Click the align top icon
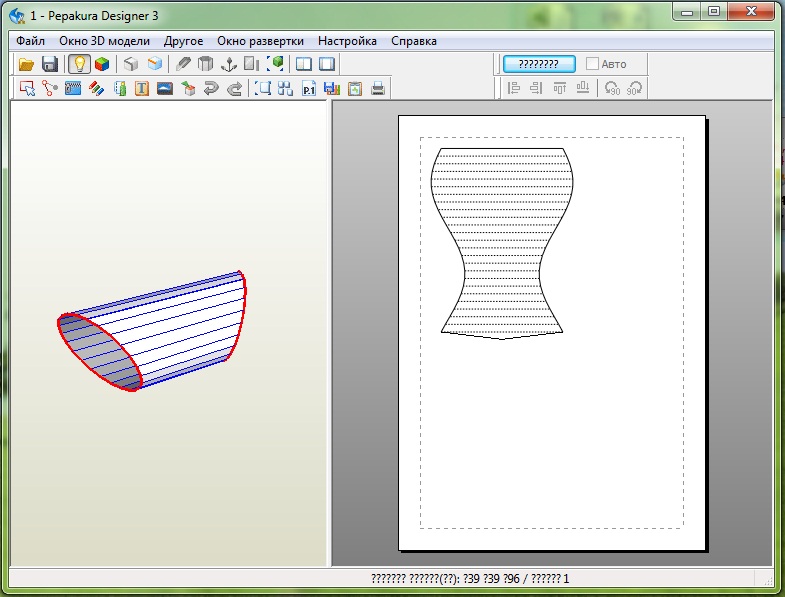 pos(560,88)
